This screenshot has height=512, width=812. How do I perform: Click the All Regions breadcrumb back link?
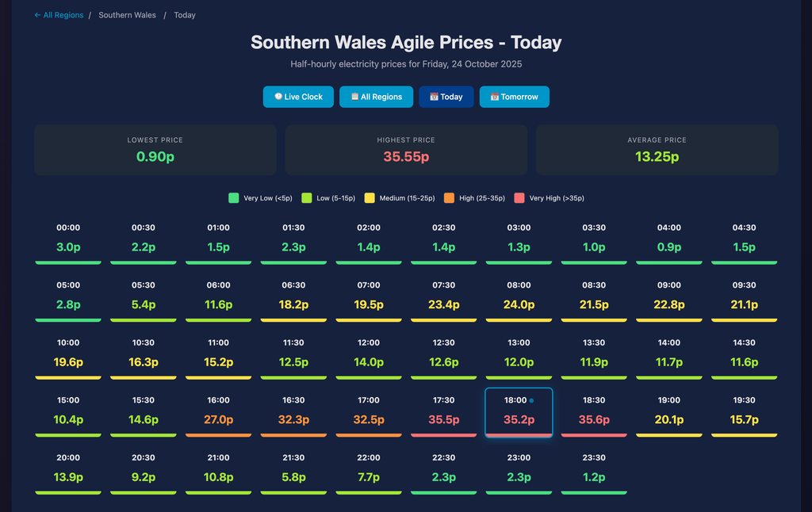[x=59, y=15]
